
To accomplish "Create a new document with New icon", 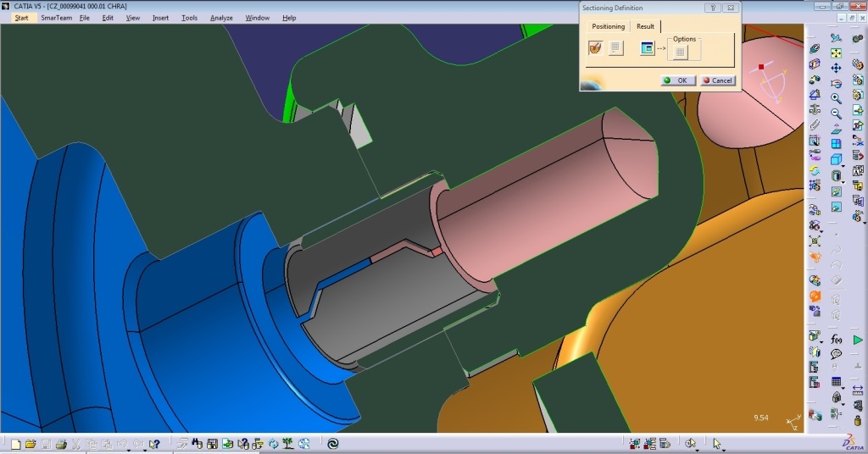I will 15,444.
